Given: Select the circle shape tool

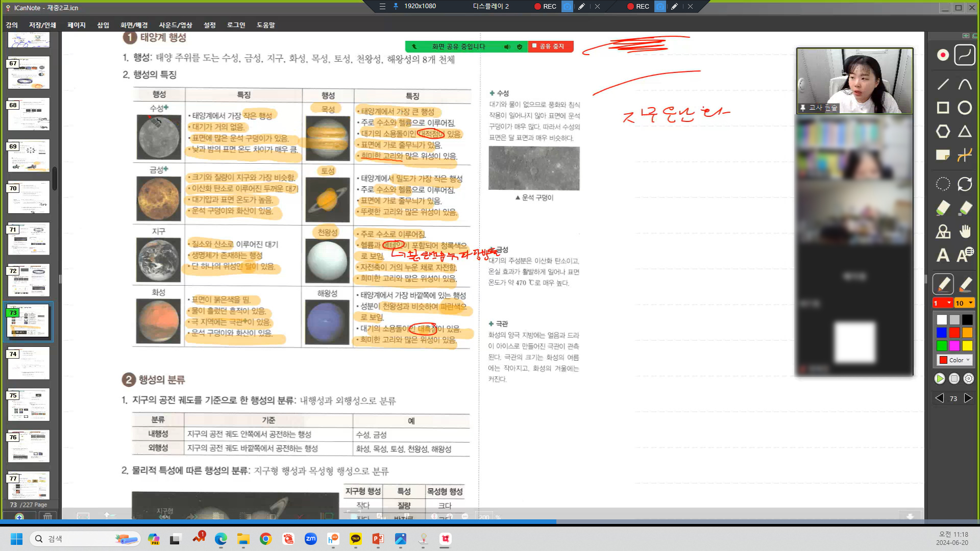Looking at the screenshot, I should pyautogui.click(x=965, y=108).
